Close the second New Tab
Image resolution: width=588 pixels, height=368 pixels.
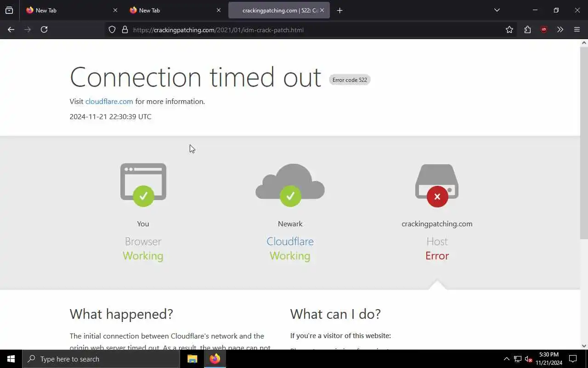[x=219, y=10]
